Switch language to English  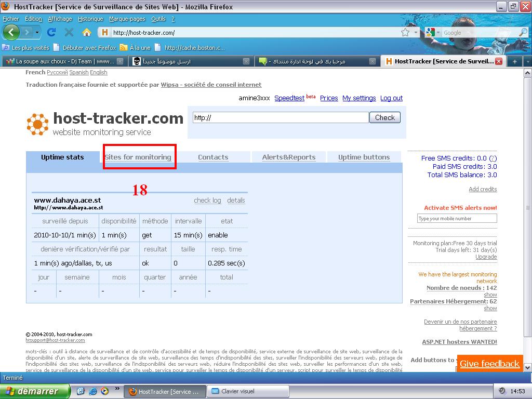click(98, 72)
